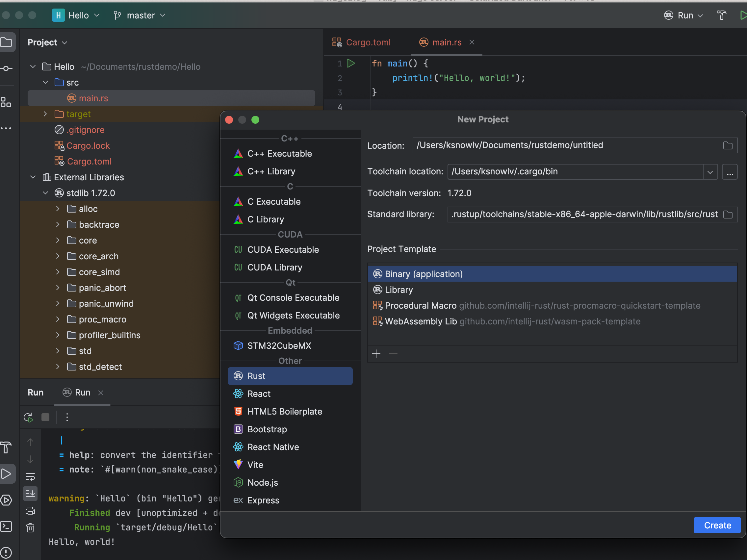
Task: Toggle soft-wrap in Run console
Action: [x=30, y=477]
